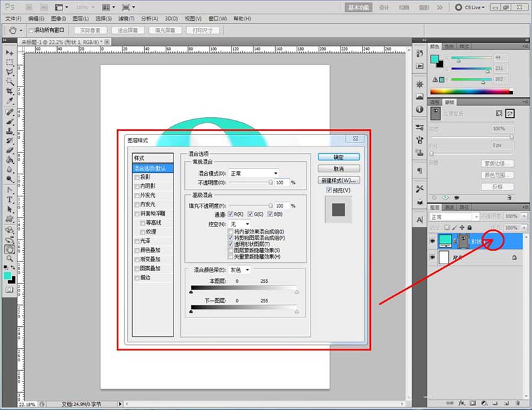Viewport: 532px width, 410px height.
Task: Open the History panel icon in dock
Action: [x=420, y=53]
